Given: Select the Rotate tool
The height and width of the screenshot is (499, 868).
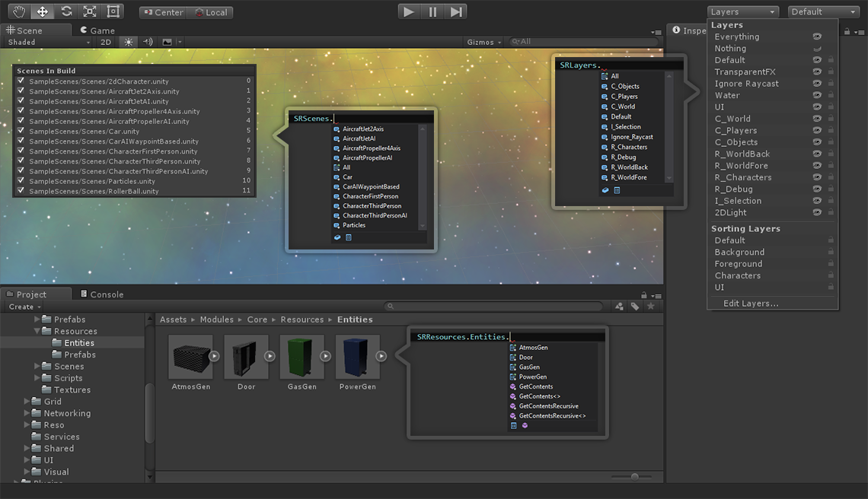Looking at the screenshot, I should [x=66, y=11].
